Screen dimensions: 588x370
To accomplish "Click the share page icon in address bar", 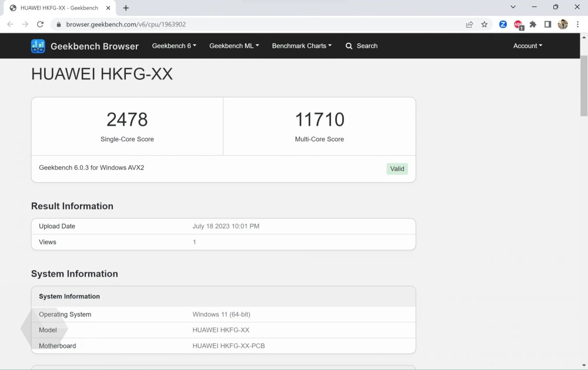I will coord(469,24).
